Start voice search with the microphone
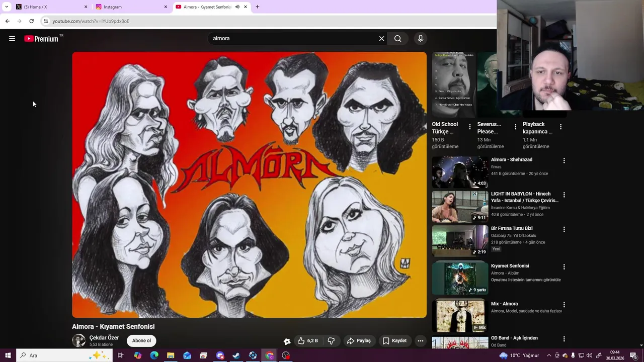 point(421,39)
